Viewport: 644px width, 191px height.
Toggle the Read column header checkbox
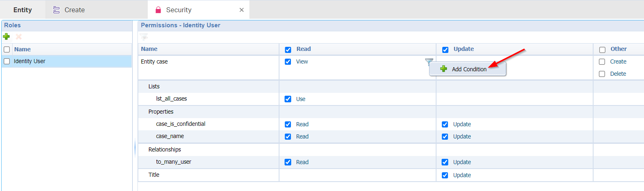tap(288, 50)
